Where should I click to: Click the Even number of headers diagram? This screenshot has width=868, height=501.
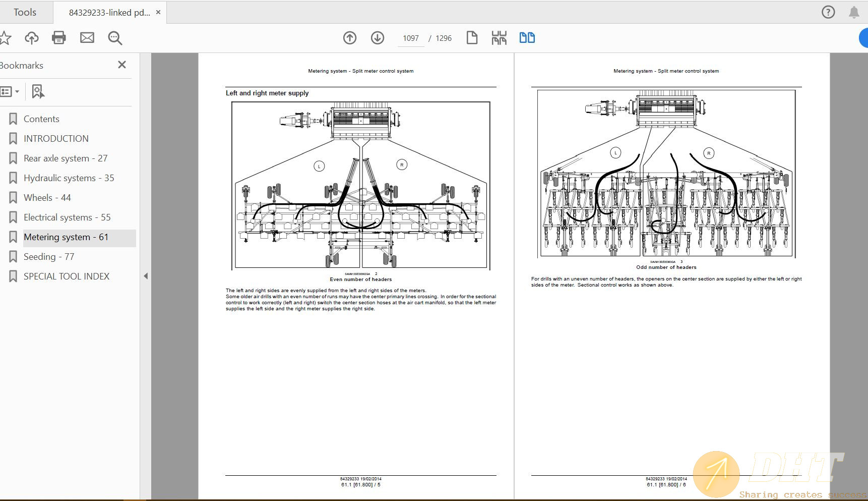(x=361, y=186)
